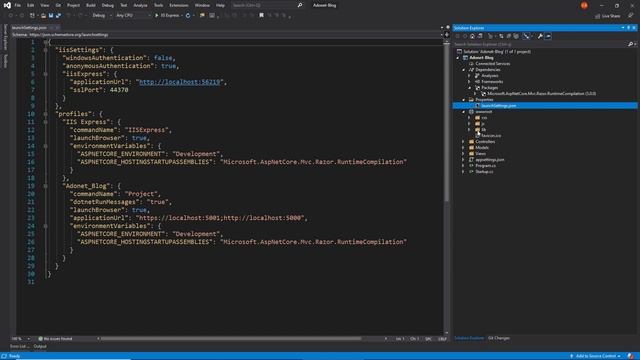
Task: Click Add to Source Control
Action: [596, 356]
